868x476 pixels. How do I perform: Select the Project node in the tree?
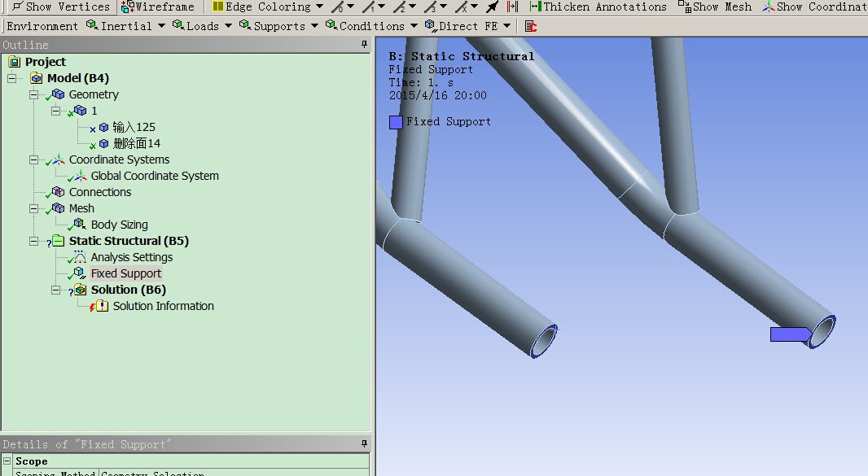tap(46, 62)
